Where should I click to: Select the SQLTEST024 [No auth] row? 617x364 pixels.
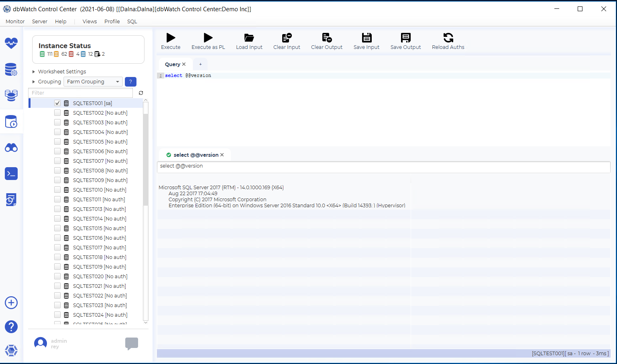click(x=86, y=315)
